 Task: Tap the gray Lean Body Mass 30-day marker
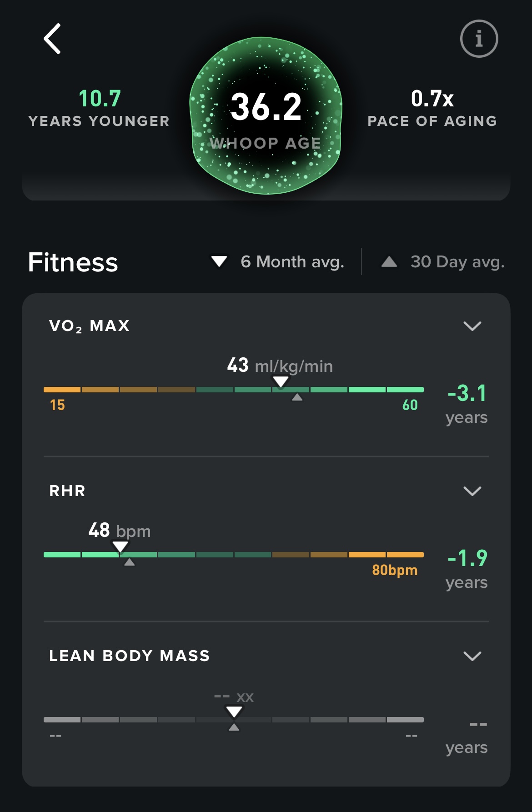[x=234, y=728]
